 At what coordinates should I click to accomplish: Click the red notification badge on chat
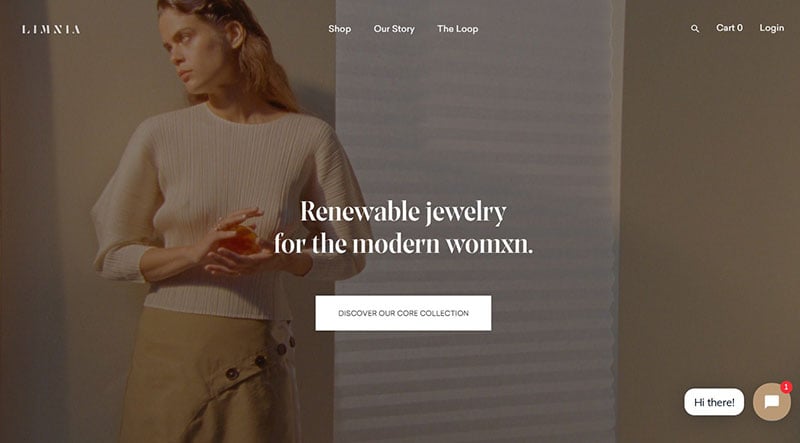pyautogui.click(x=786, y=387)
